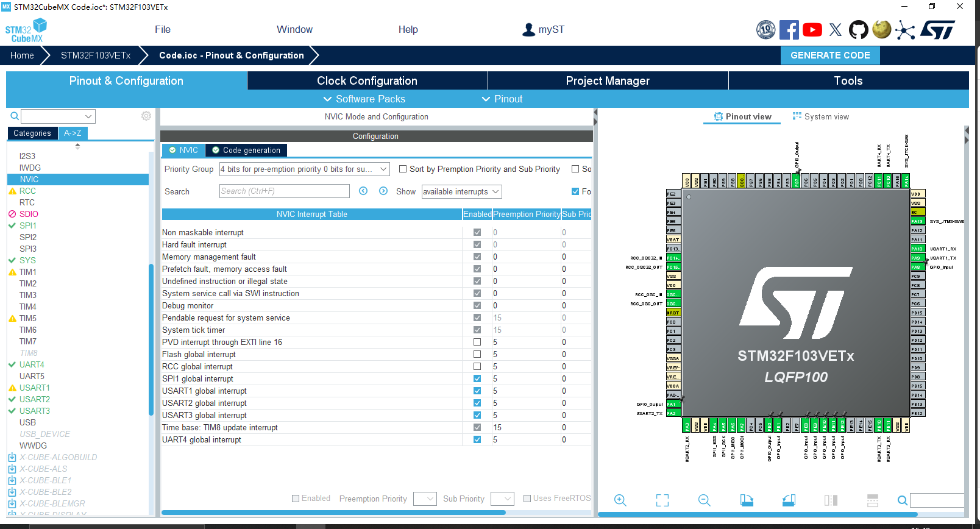
Task: Open the Show available interrupts dropdown
Action: (x=461, y=191)
